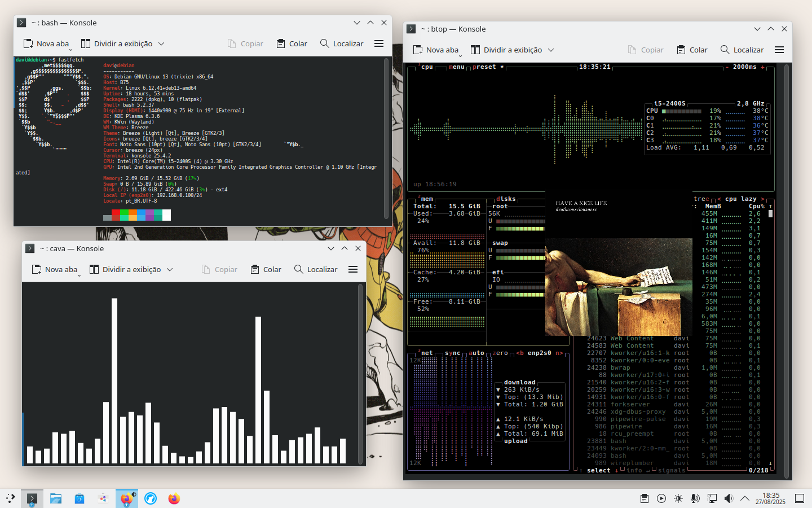Toggle btop net auto scaling
Viewport: 812px width, 508px height.
coord(476,353)
